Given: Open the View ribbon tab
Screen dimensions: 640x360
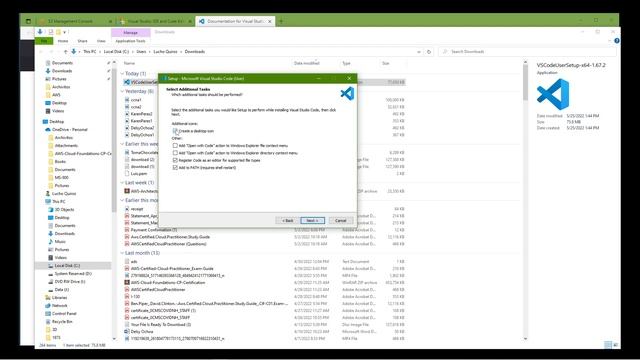Looking at the screenshot, I should pos(101,41).
